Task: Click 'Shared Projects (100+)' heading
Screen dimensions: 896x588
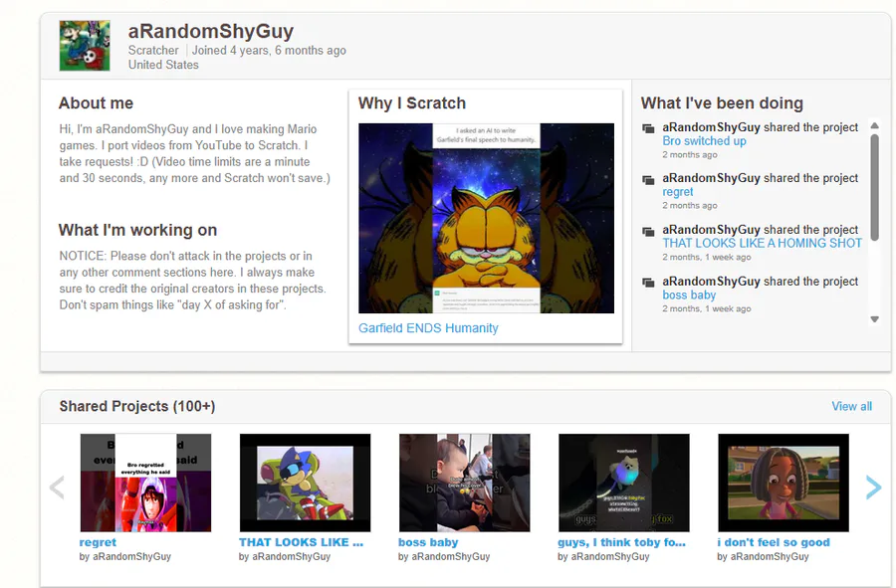Action: point(137,407)
